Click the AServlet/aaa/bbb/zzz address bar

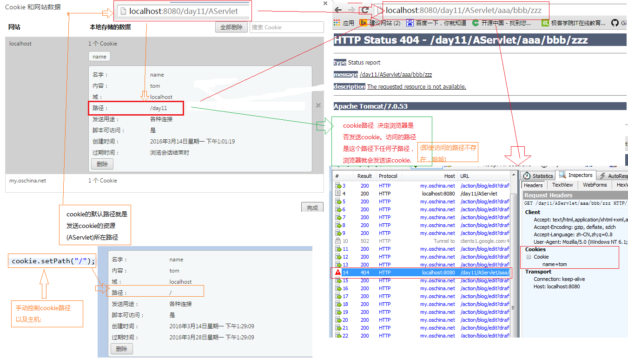[x=465, y=10]
